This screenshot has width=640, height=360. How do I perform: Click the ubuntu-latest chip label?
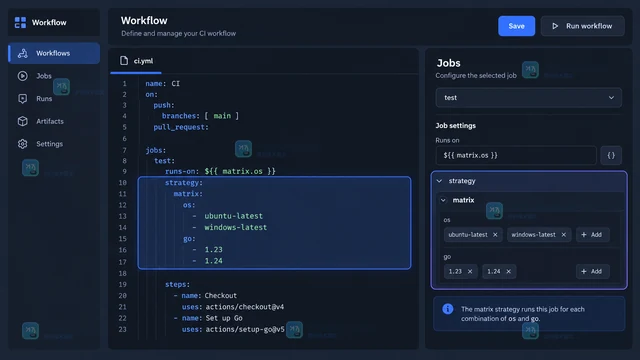pyautogui.click(x=468, y=235)
